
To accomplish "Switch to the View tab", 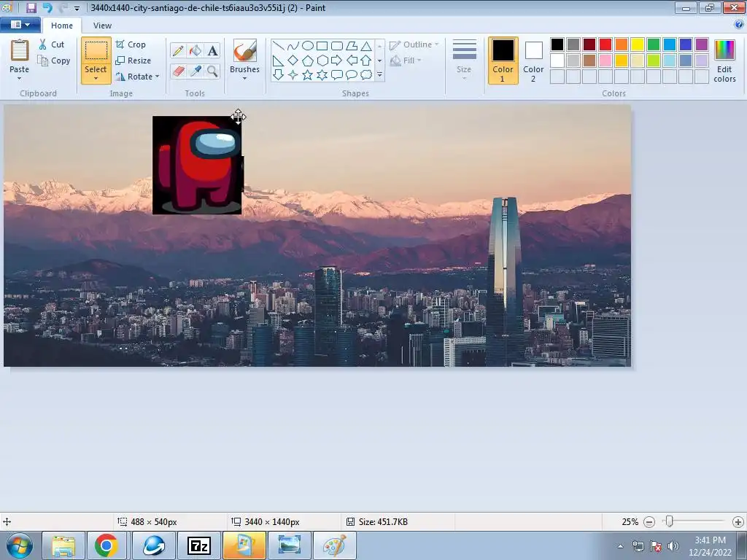I will [x=102, y=26].
